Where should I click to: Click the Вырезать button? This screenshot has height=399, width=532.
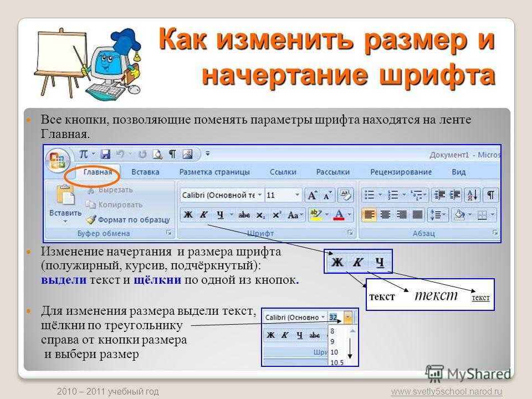[110, 190]
